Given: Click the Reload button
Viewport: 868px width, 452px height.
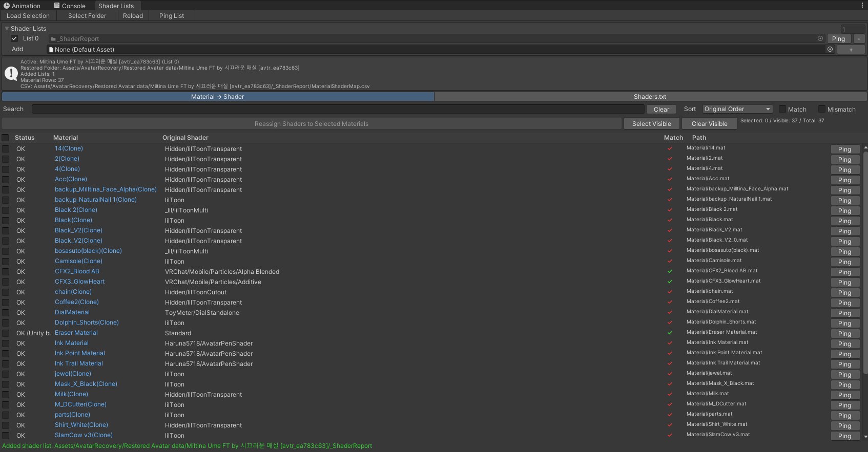Looking at the screenshot, I should [133, 16].
